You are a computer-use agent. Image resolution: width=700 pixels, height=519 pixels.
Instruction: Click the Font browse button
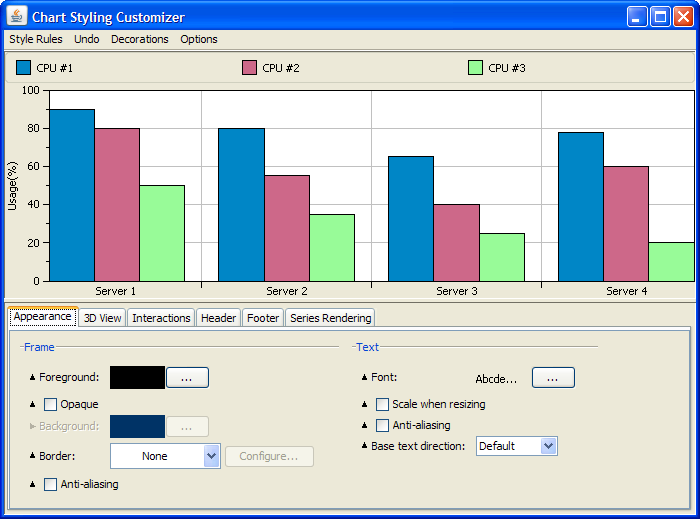(x=553, y=378)
